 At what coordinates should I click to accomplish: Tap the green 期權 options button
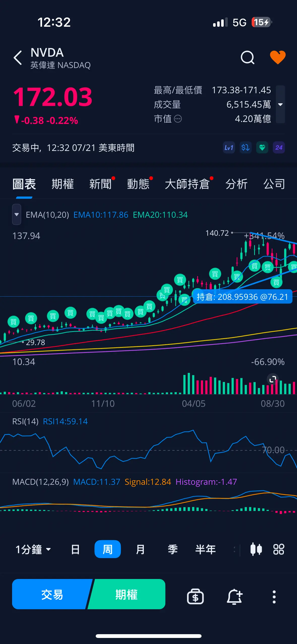click(x=127, y=594)
